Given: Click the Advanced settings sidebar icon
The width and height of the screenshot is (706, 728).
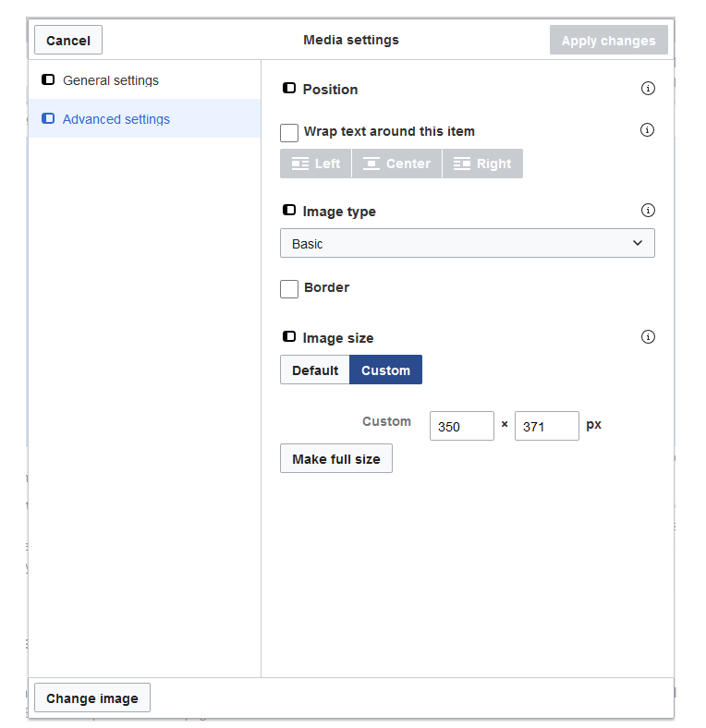Looking at the screenshot, I should 48,119.
